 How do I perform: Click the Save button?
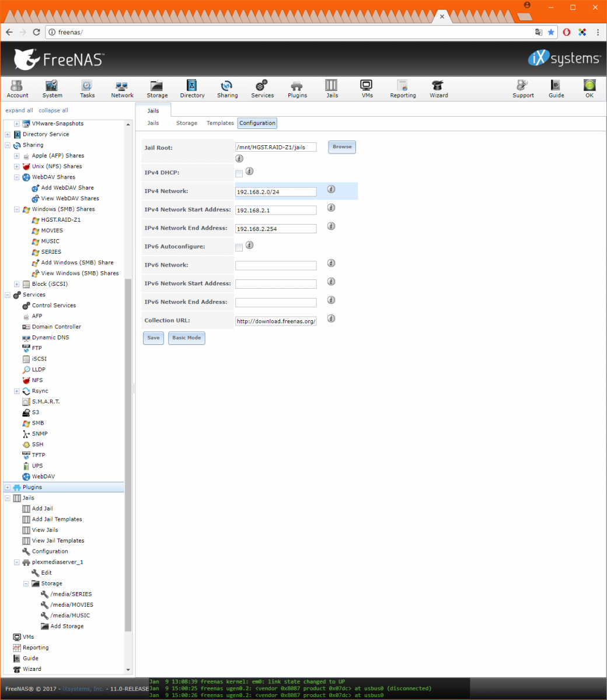(154, 338)
